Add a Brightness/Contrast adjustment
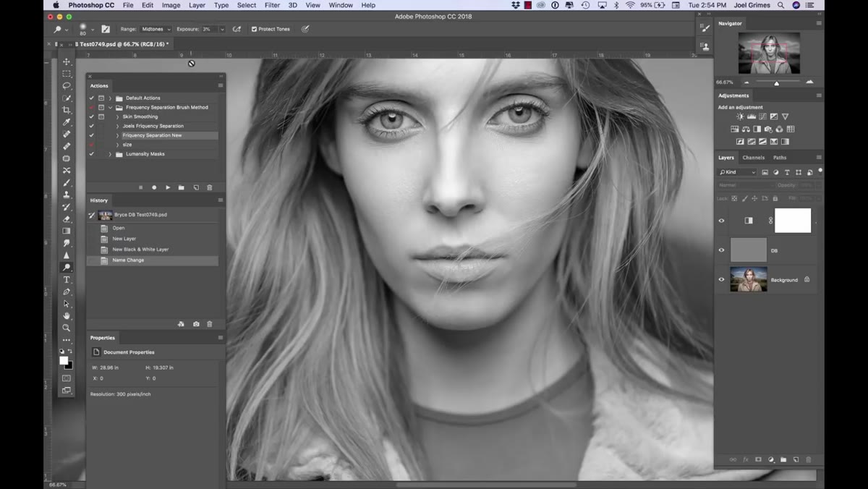 coord(740,116)
